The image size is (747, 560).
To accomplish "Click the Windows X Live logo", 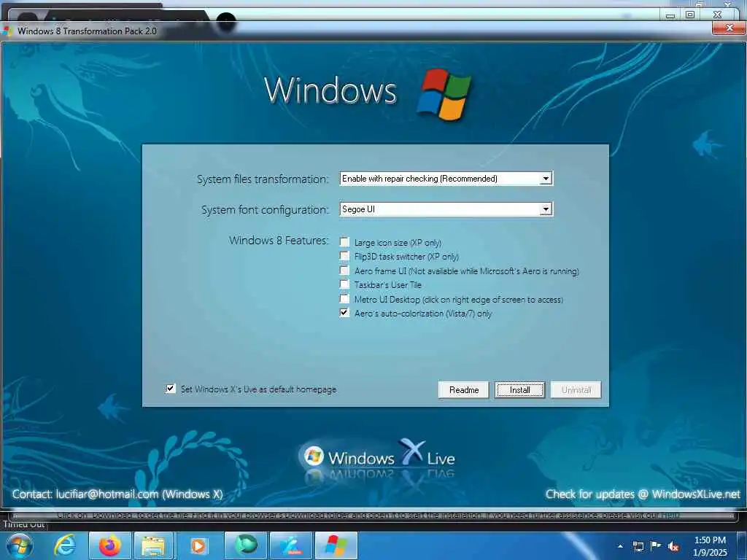I will point(379,459).
